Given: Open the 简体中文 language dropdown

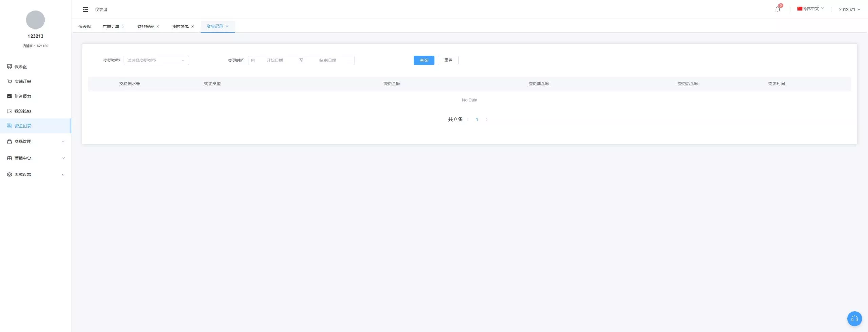Looking at the screenshot, I should point(810,9).
